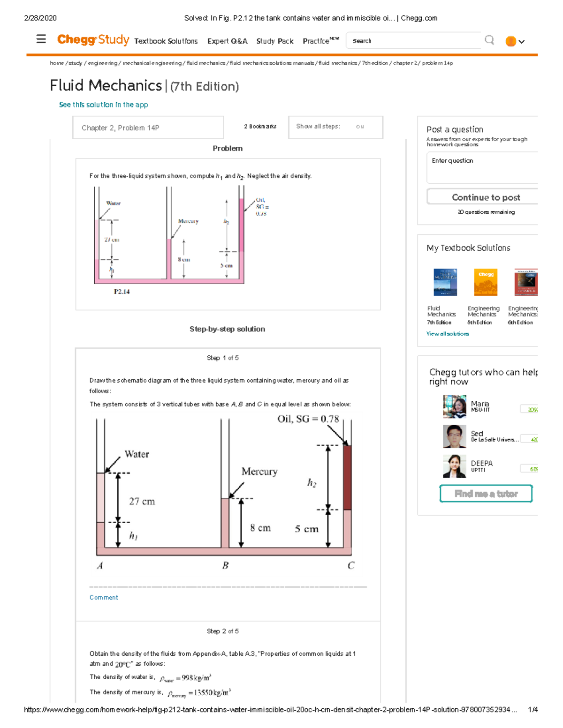The image size is (563, 728).
Task: Open See this solution in the app
Action: pyautogui.click(x=103, y=105)
